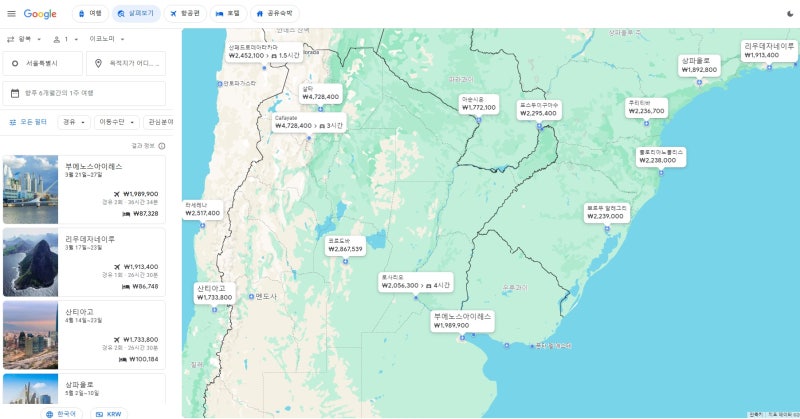Select the 부에노스아이레스 title in results list
The width and height of the screenshot is (800, 419).
click(93, 166)
